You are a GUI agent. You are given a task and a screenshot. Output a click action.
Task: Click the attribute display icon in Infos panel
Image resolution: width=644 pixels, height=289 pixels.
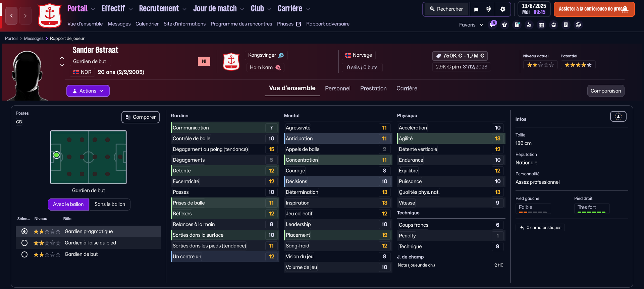pos(618,116)
